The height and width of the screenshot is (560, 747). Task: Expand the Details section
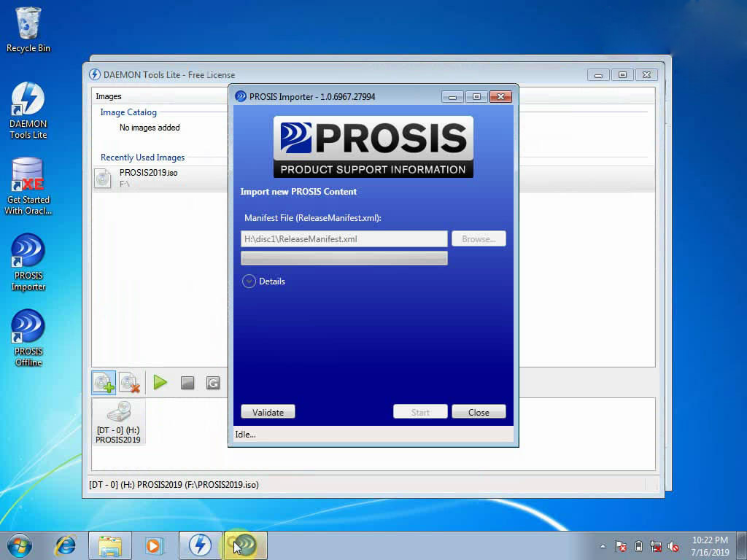pos(249,281)
